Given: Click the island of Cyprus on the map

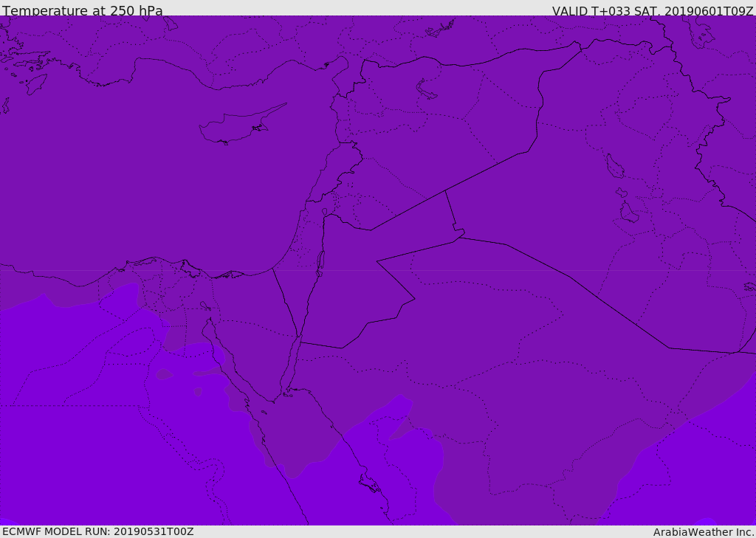Looking at the screenshot, I should (x=241, y=125).
